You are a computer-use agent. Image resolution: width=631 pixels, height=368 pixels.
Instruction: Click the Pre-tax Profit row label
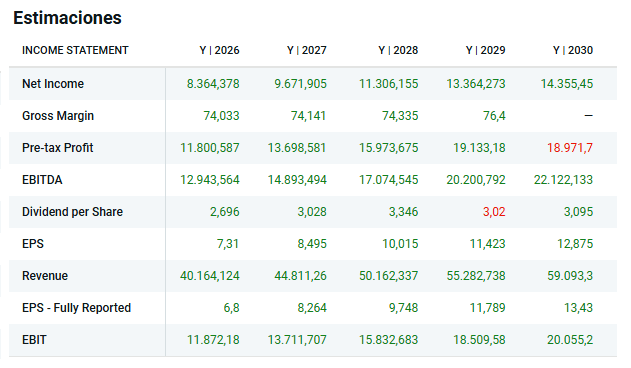point(58,148)
